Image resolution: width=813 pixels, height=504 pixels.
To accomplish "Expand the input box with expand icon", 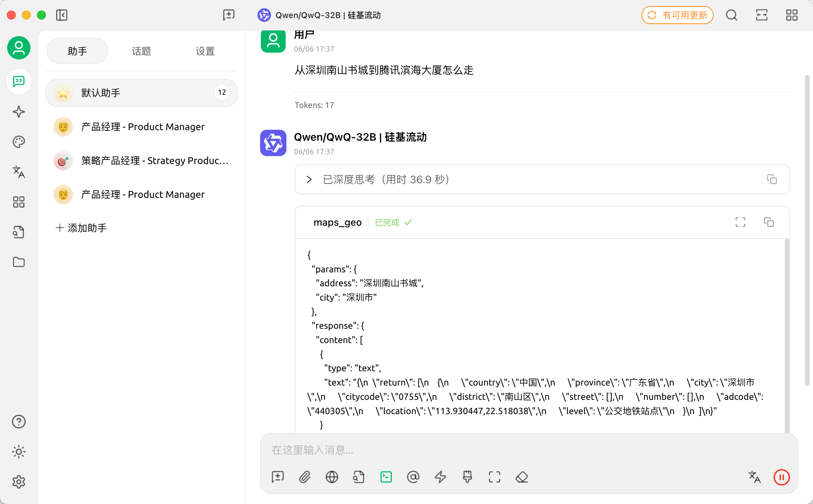I will (x=495, y=477).
